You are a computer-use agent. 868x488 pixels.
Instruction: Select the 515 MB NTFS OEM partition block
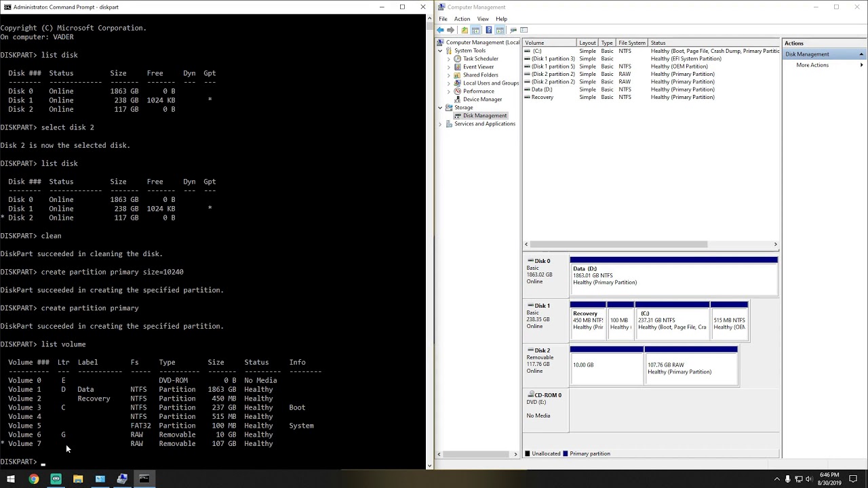729,319
